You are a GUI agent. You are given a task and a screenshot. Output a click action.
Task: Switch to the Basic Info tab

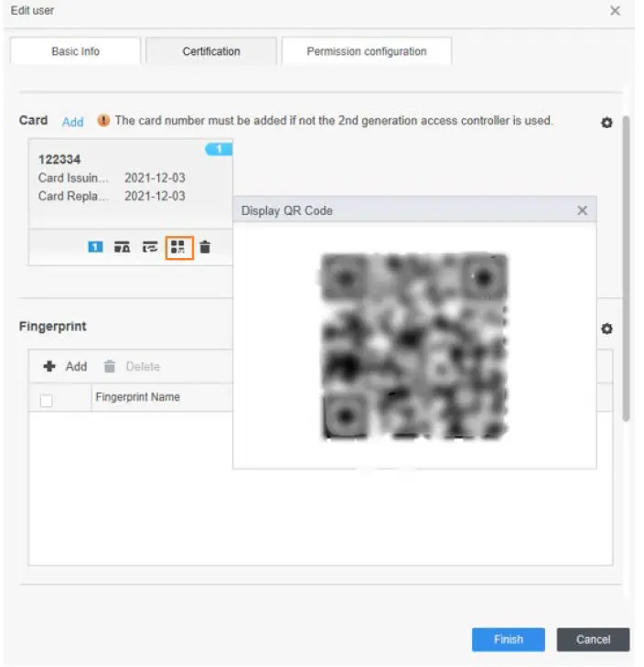click(75, 51)
